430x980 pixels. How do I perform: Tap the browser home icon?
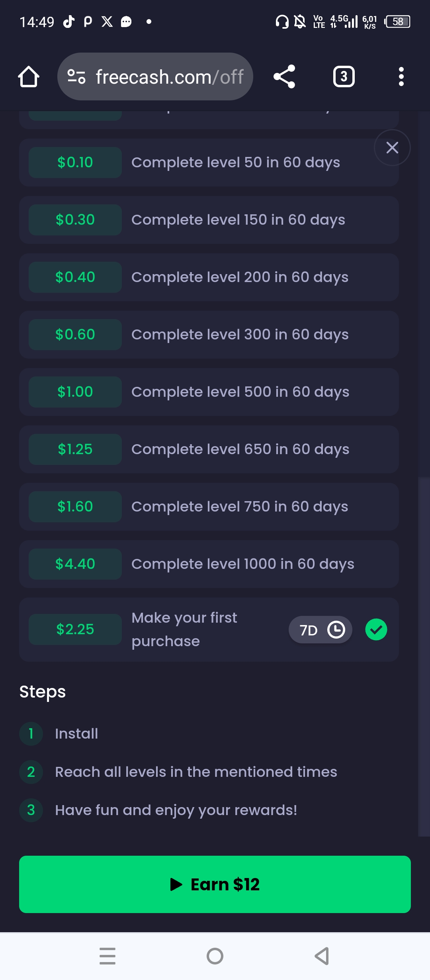(x=29, y=76)
